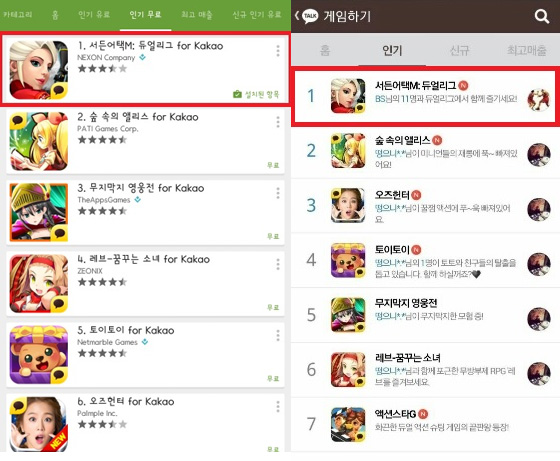Open 레브-꿈꾸는 소녀 icon in Play list
This screenshot has width=560, height=461.
click(x=39, y=284)
